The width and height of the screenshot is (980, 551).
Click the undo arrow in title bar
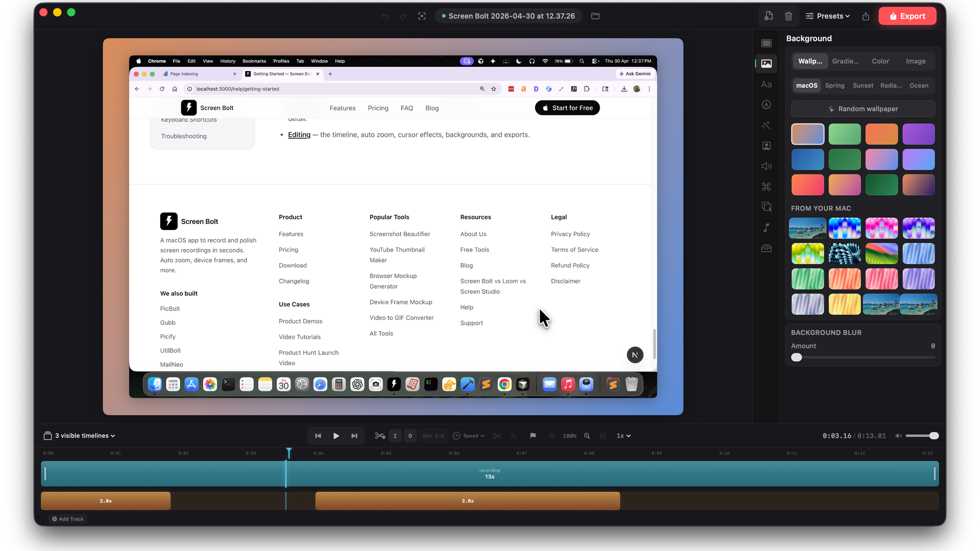[385, 16]
